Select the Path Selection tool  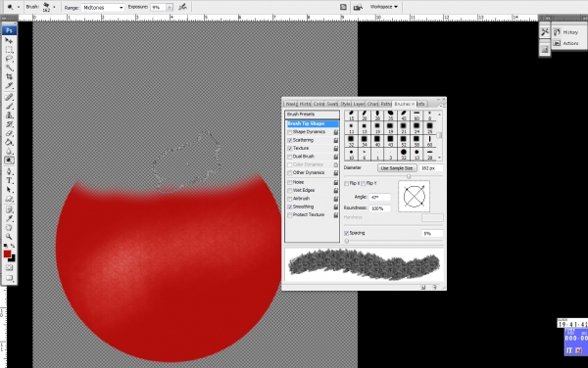click(x=9, y=190)
